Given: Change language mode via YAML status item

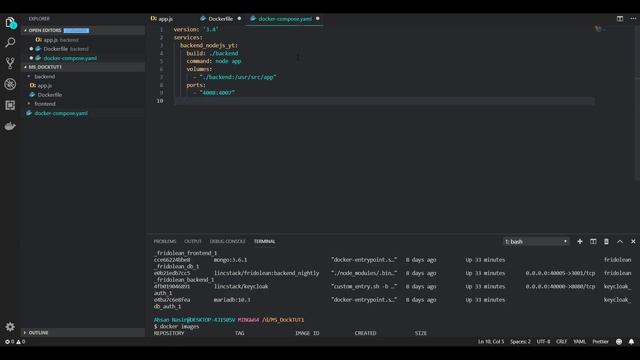Looking at the screenshot, I should 579,342.
